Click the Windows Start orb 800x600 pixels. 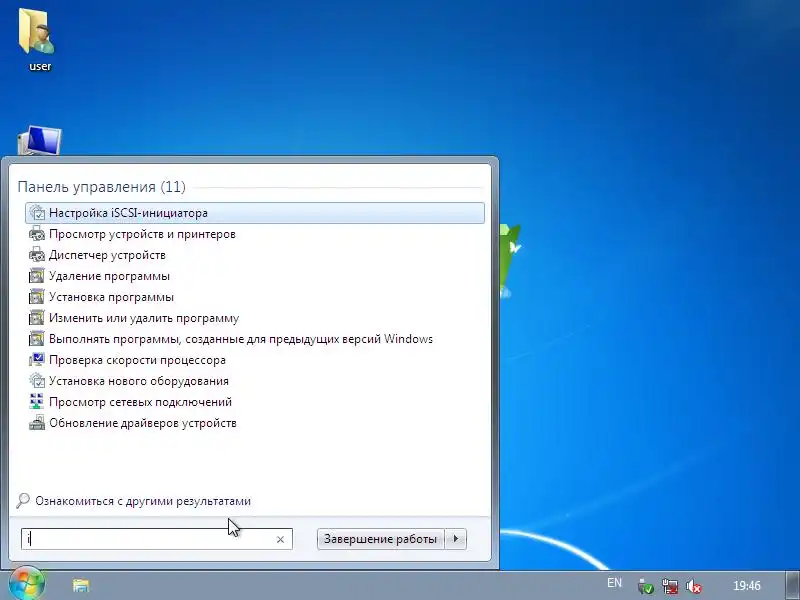26,583
